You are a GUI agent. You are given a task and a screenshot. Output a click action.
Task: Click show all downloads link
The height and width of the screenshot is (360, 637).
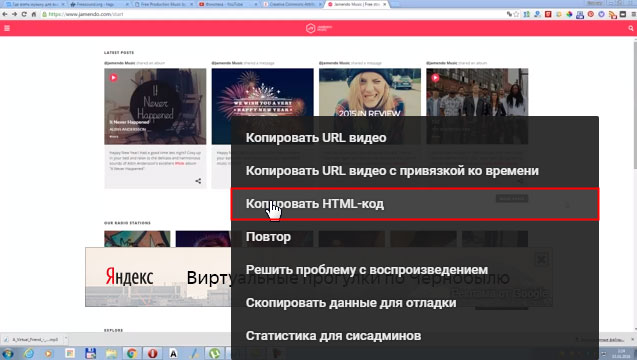[601, 339]
